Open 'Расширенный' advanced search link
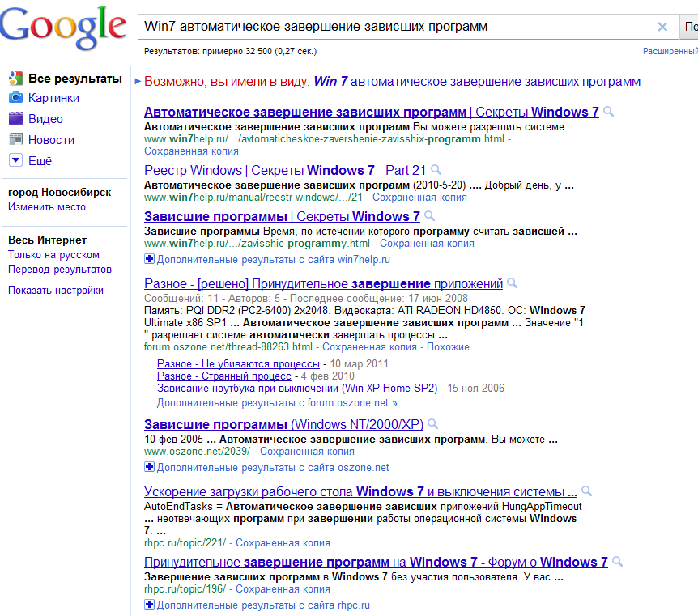This screenshot has height=616, width=698. 670,51
